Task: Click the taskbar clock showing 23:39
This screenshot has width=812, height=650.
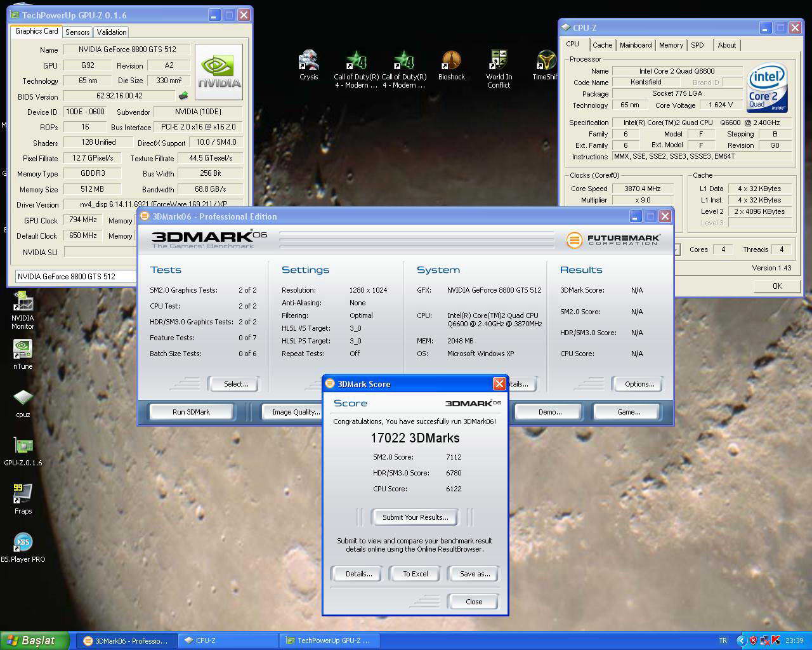Action: coord(794,640)
